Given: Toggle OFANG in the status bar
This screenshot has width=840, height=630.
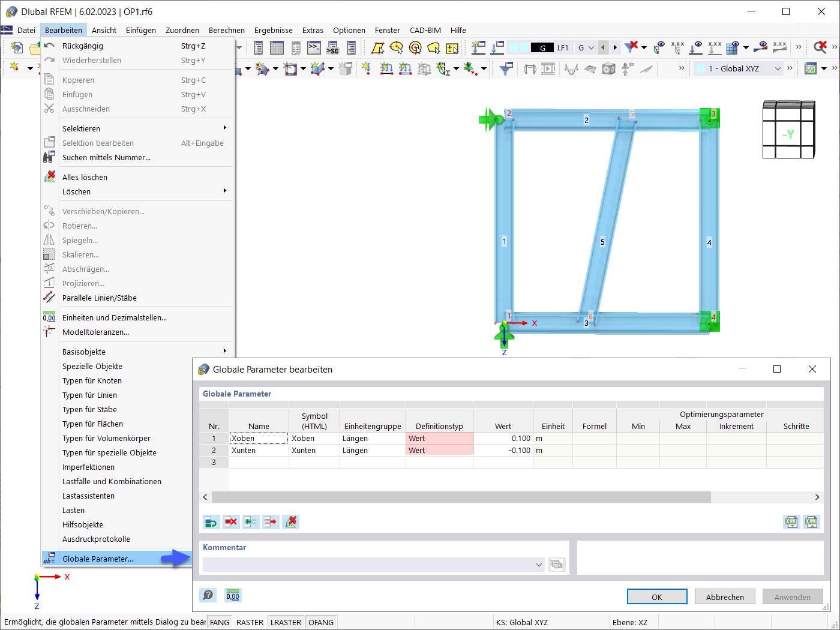Looking at the screenshot, I should pos(321,622).
